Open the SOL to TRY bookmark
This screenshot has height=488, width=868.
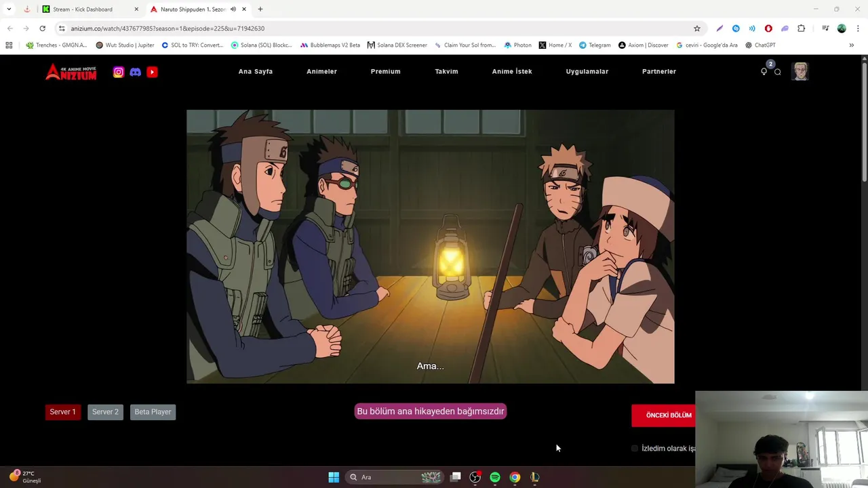point(193,45)
